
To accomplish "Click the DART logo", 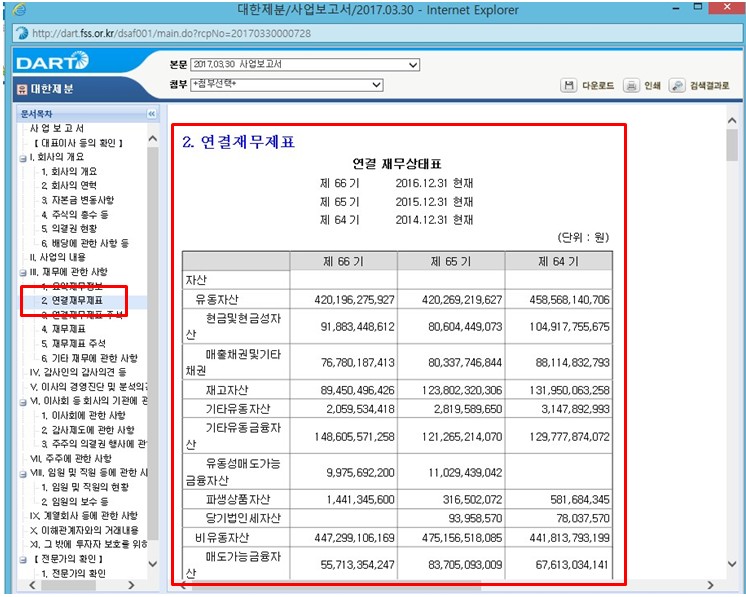I will click(53, 64).
